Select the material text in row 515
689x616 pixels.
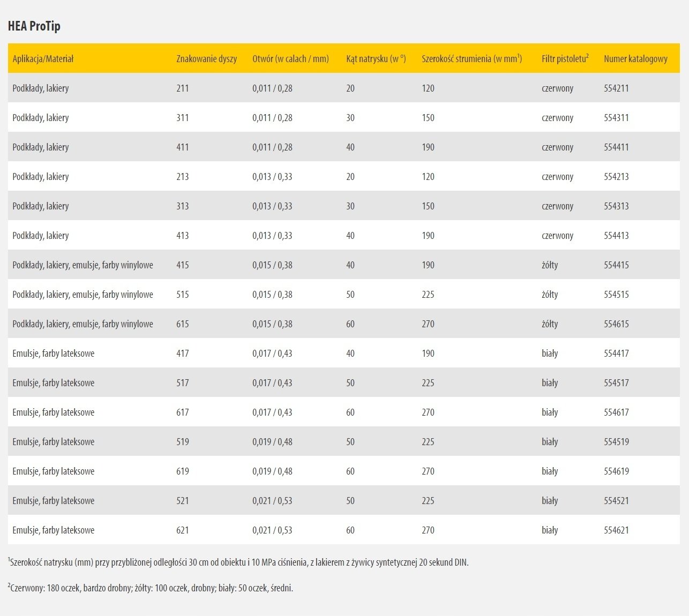point(83,295)
